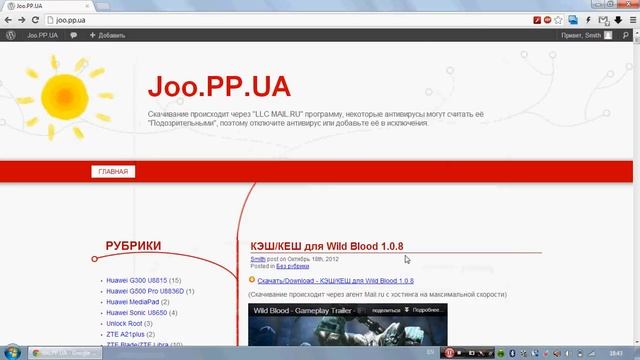Click the Joo.PP.UA site title
Screen dimensions: 640x360
pyautogui.click(x=219, y=87)
